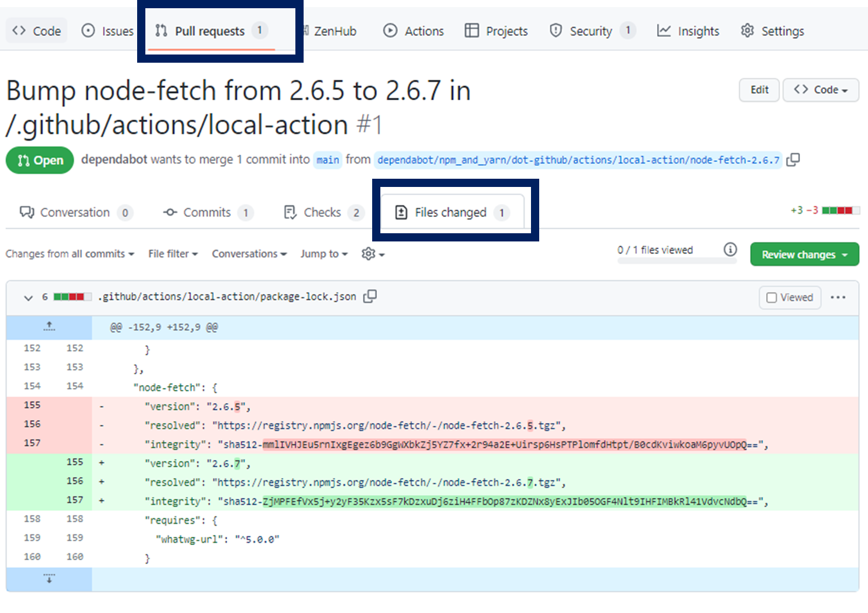Click the Files changed diff icon
The height and width of the screenshot is (613, 868).
[401, 212]
